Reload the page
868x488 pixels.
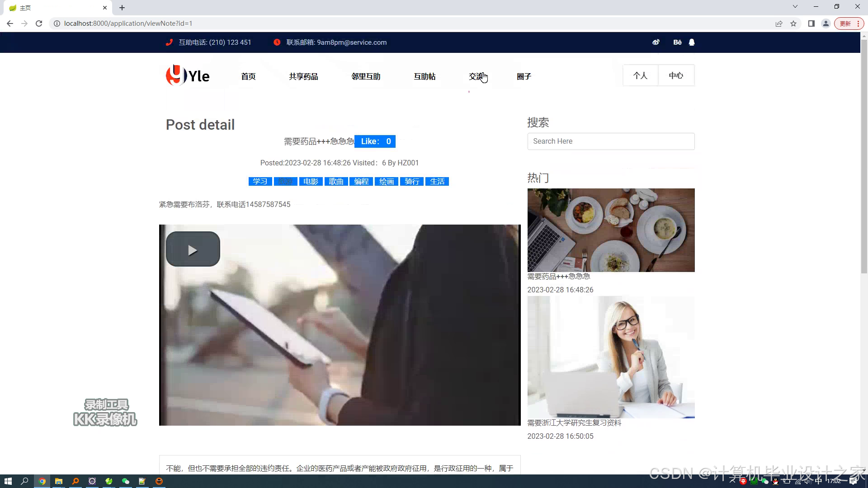point(39,23)
